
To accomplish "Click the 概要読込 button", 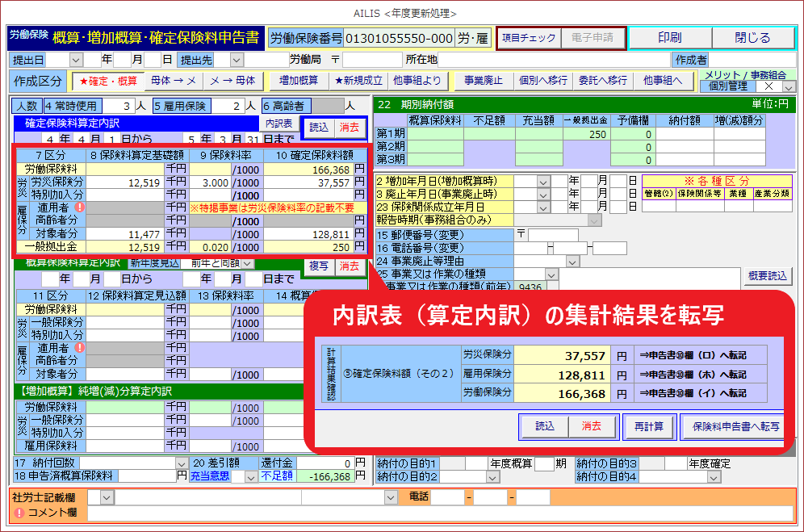I will point(768,276).
